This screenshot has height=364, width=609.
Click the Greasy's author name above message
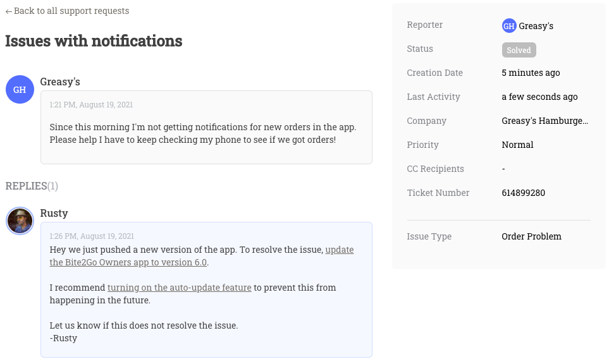pyautogui.click(x=60, y=82)
